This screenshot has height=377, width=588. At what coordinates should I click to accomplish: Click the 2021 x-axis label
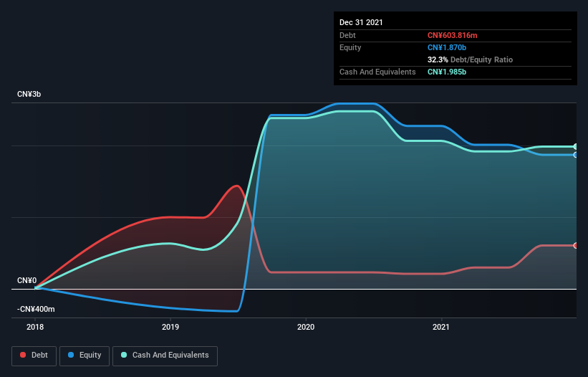(x=441, y=327)
